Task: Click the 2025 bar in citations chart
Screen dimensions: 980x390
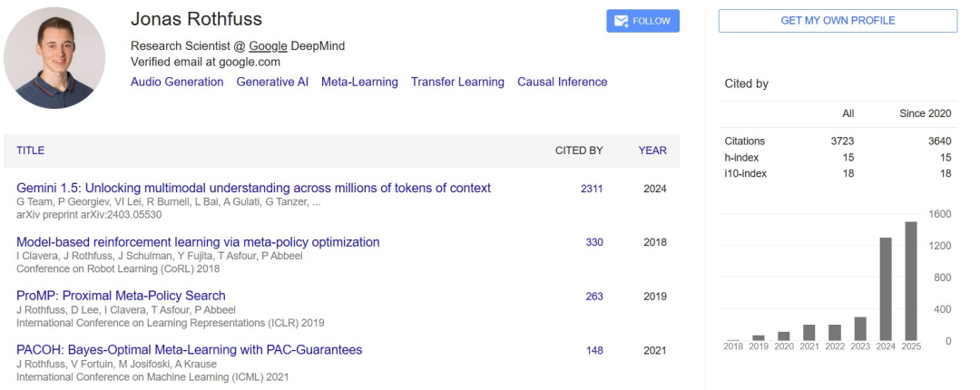Action: click(x=911, y=281)
